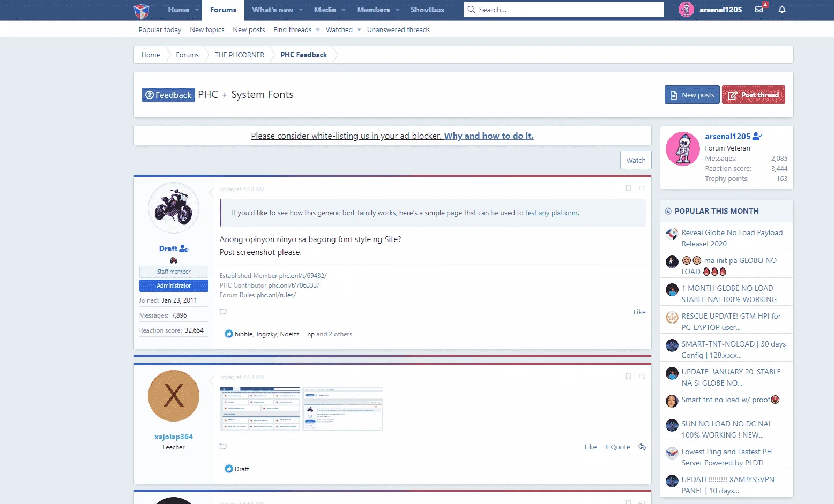Click the PHCorner site logo
The width and height of the screenshot is (834, 504).
pyautogui.click(x=142, y=10)
